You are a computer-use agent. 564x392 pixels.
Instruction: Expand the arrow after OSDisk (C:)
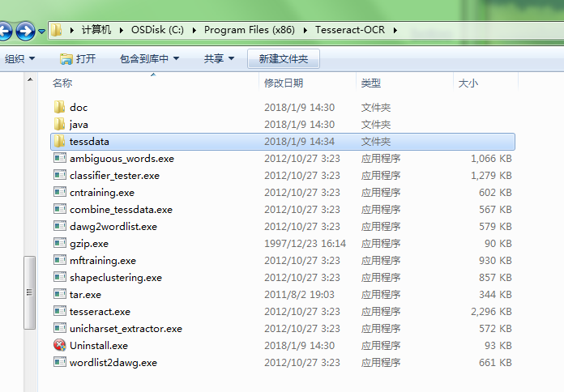[194, 30]
